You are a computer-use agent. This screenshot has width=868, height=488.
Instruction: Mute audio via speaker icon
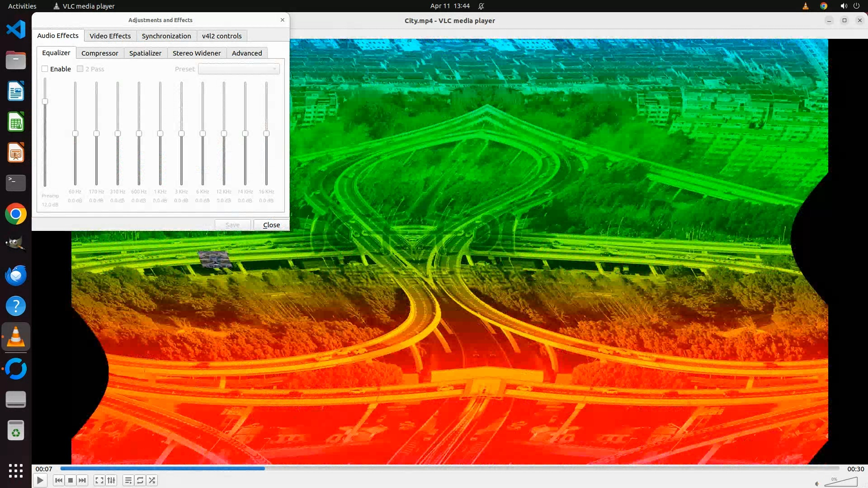[x=817, y=483]
